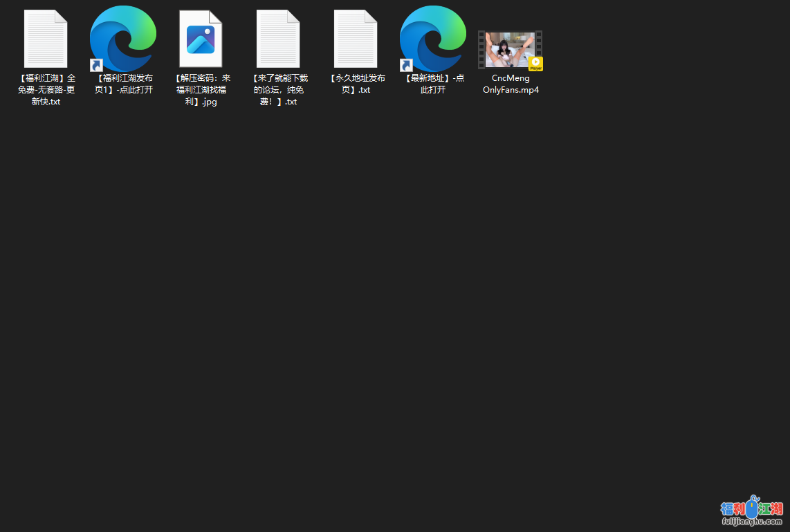This screenshot has width=790, height=532.
Task: Click the label 【最新地址】-点此打开
Action: click(x=433, y=84)
